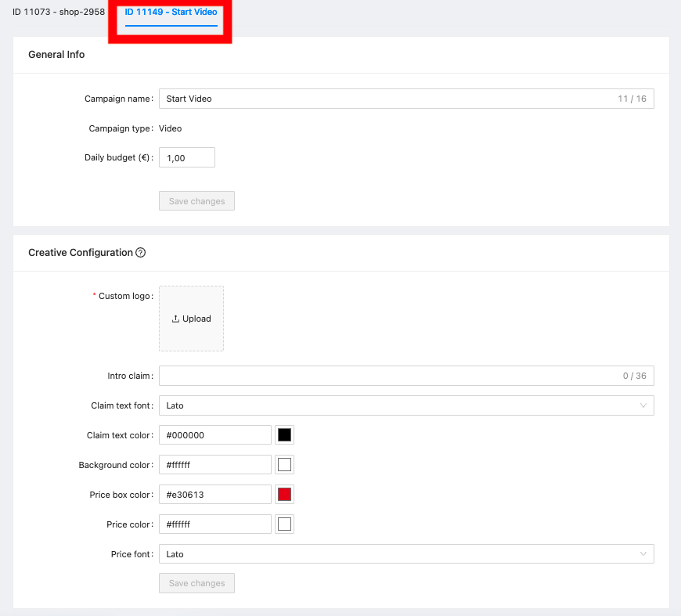
Task: Click Save changes in Creative Configuration
Action: point(196,583)
